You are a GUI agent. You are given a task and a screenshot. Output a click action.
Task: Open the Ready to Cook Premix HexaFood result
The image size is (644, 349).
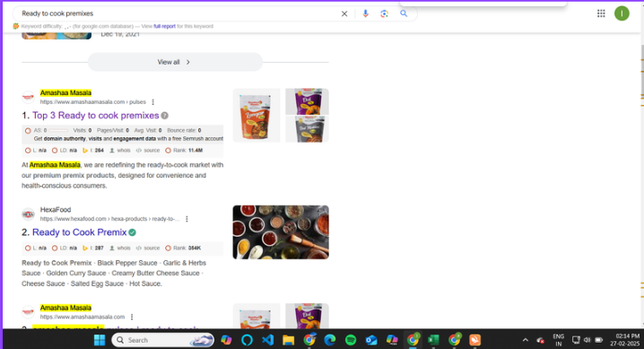(x=79, y=232)
